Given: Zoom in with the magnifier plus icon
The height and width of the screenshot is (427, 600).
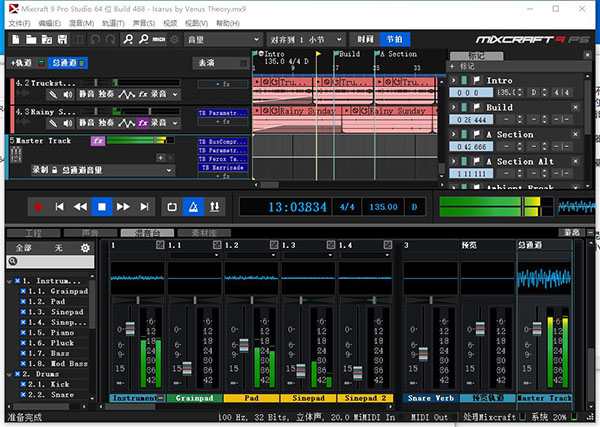Looking at the screenshot, I should point(128,39).
